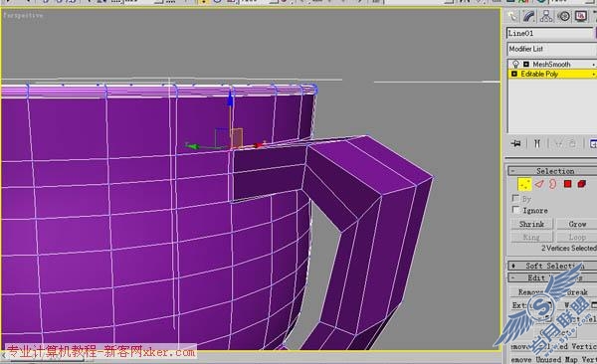Expand the Soft Selection rollout
The height and width of the screenshot is (364, 597).
coord(552,266)
